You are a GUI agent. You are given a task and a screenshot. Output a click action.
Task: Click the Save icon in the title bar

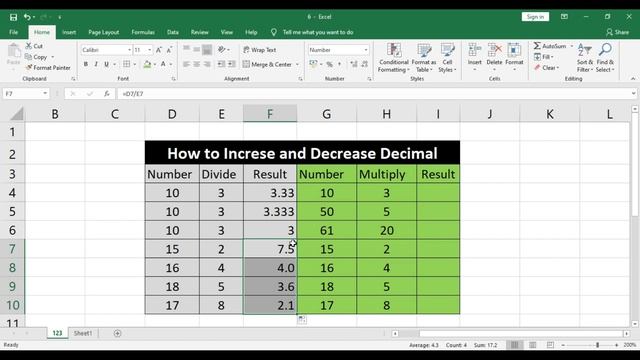(13, 17)
